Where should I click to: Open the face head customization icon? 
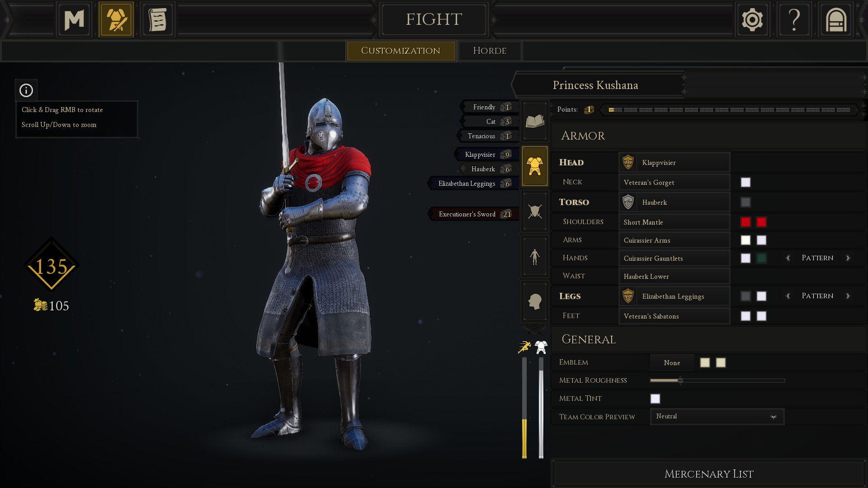point(535,301)
